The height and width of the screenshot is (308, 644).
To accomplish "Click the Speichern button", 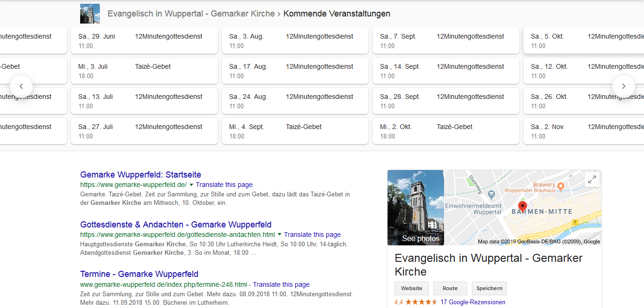I will [x=489, y=288].
